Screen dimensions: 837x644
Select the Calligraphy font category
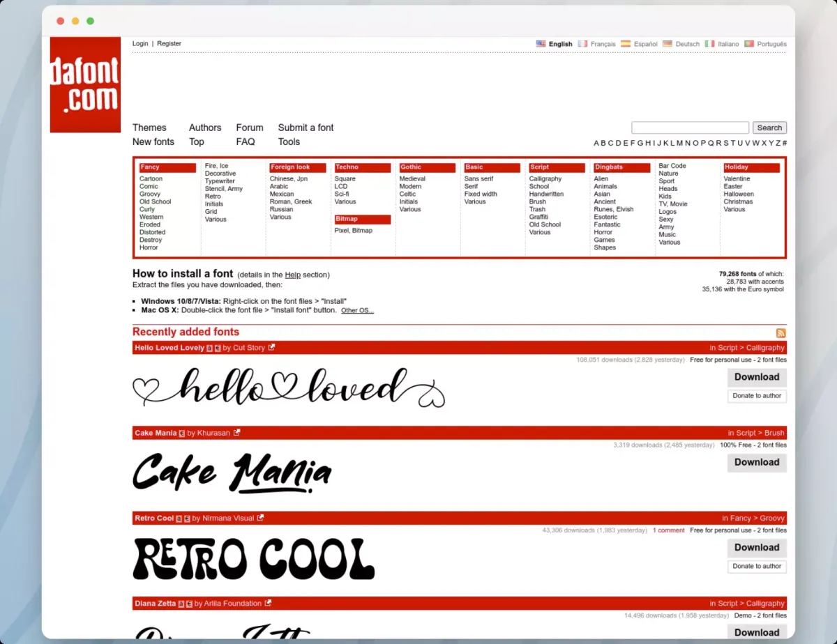[545, 179]
